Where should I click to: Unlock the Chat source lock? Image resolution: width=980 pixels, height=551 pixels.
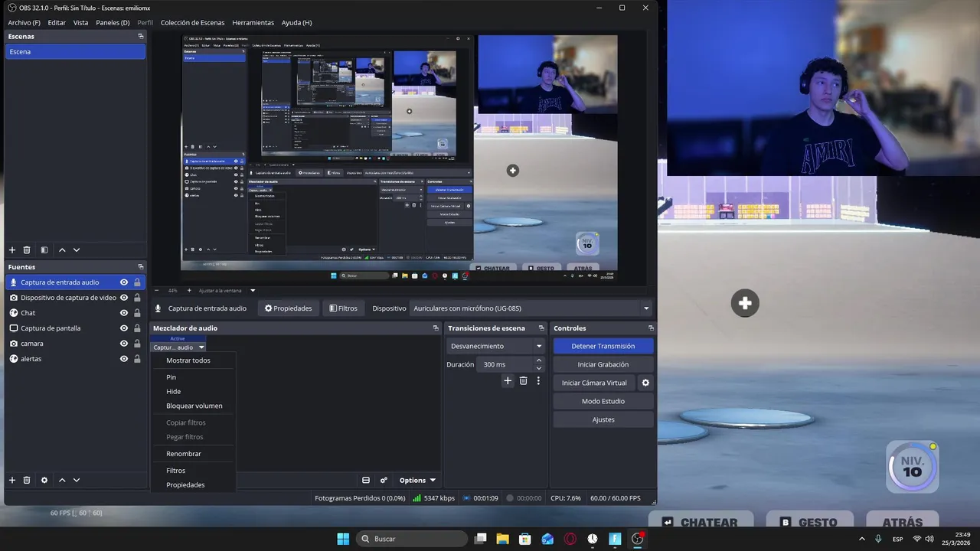pos(137,313)
